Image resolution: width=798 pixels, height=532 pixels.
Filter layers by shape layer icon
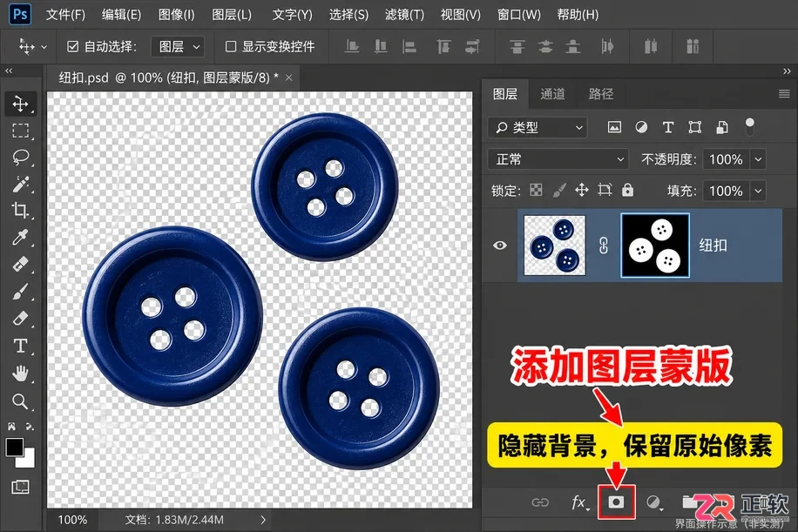click(x=694, y=127)
